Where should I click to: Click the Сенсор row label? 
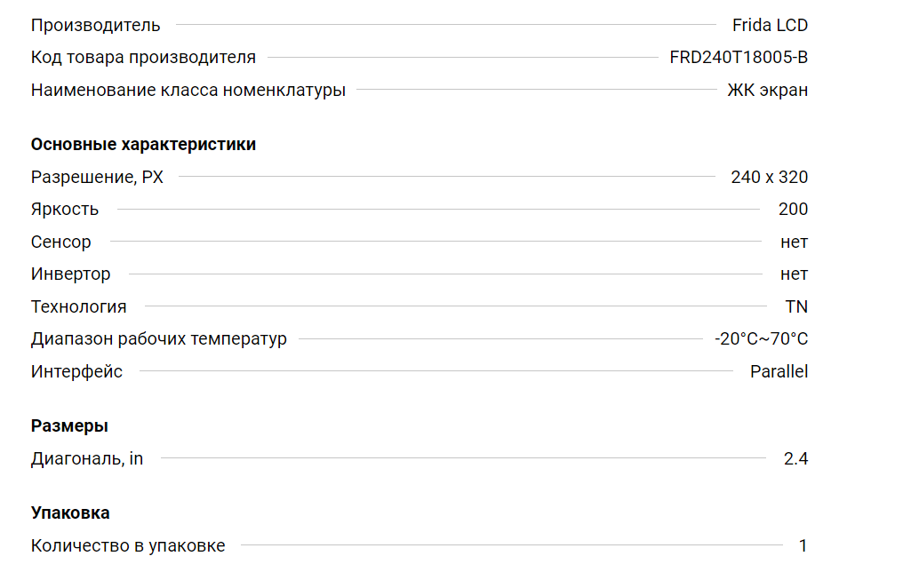(60, 242)
